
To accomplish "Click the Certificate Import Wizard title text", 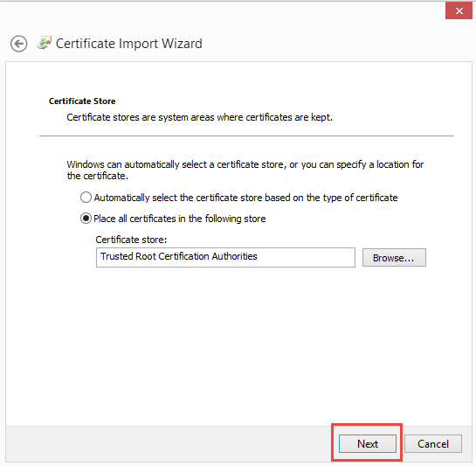I will pyautogui.click(x=129, y=44).
